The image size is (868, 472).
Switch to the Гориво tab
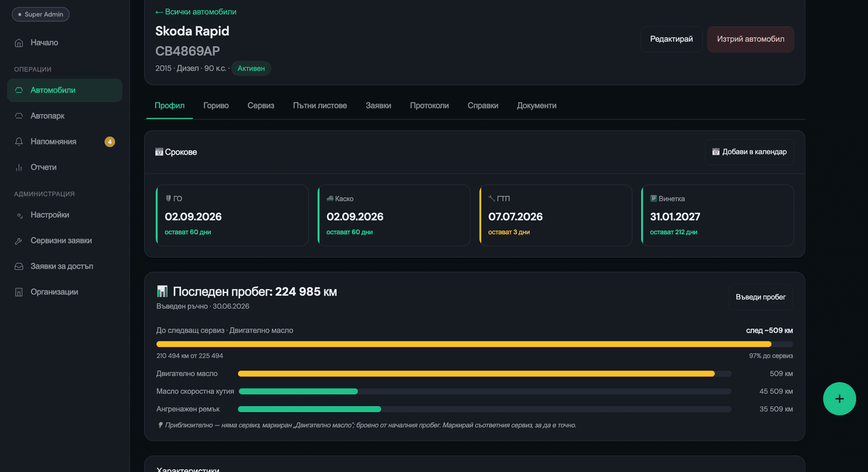pos(216,106)
